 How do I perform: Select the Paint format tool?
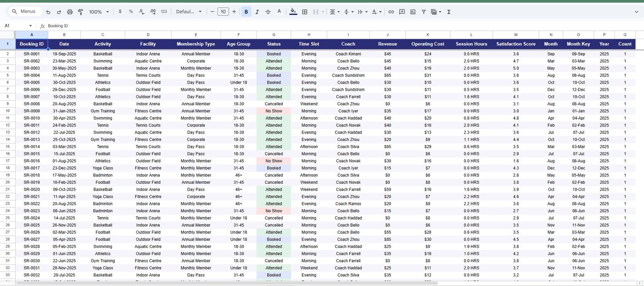(80, 12)
